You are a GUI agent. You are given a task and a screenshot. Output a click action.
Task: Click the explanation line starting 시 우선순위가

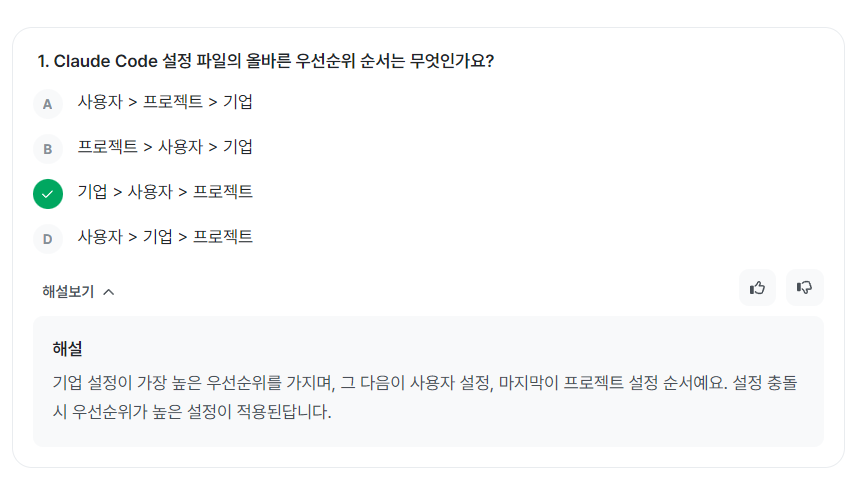click(x=190, y=412)
